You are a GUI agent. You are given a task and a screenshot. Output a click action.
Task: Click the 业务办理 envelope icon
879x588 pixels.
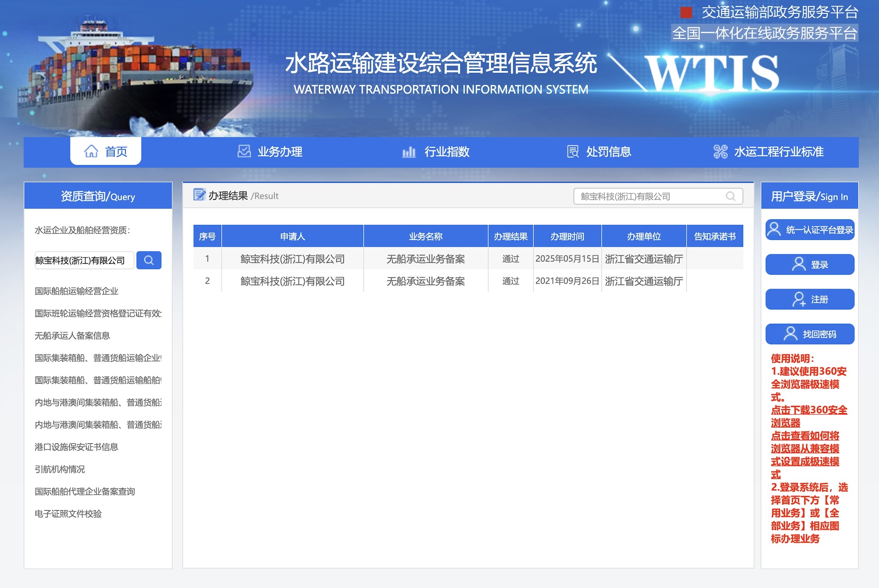(243, 151)
